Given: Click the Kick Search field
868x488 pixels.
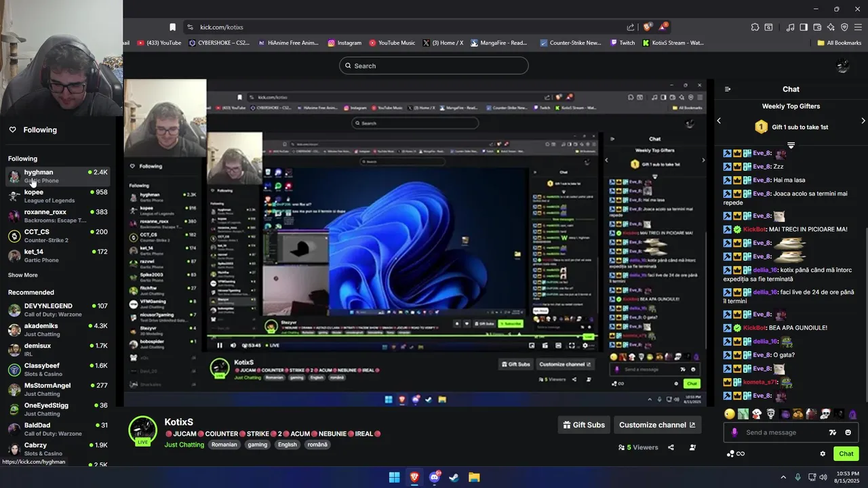Looking at the screenshot, I should pyautogui.click(x=434, y=66).
